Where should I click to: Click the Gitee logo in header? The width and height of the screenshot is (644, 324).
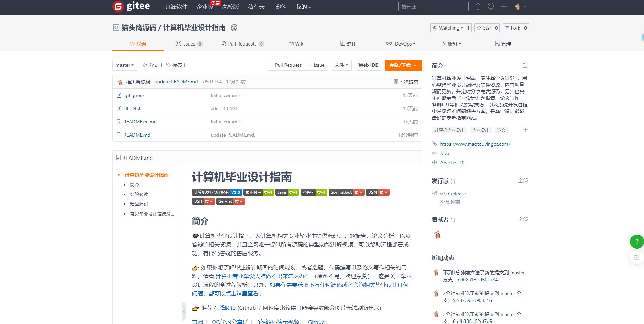click(131, 6)
